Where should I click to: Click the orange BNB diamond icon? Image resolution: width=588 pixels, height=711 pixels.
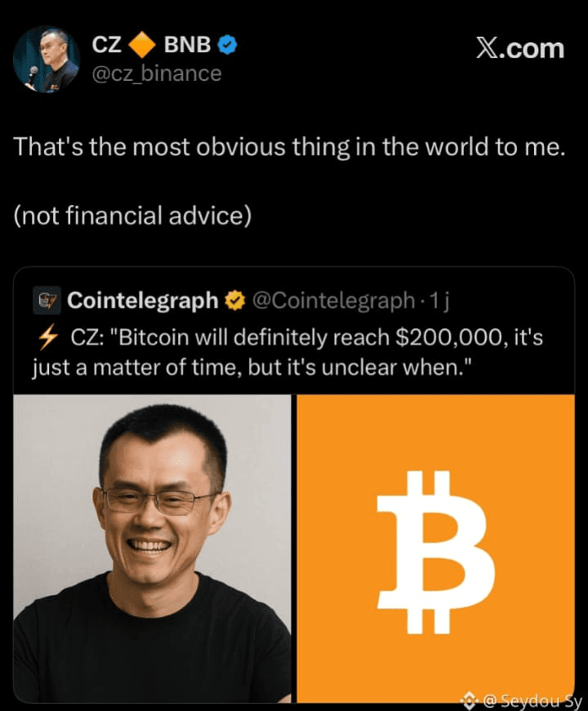click(142, 45)
